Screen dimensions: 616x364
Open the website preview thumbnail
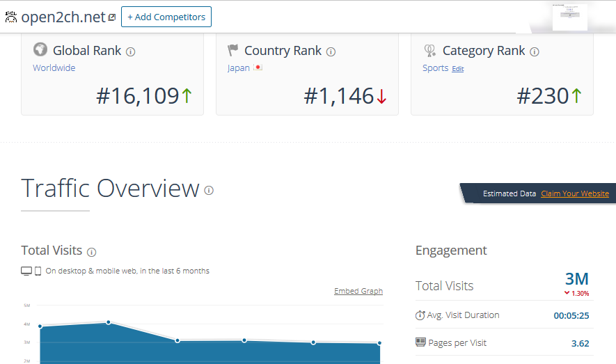tap(569, 17)
